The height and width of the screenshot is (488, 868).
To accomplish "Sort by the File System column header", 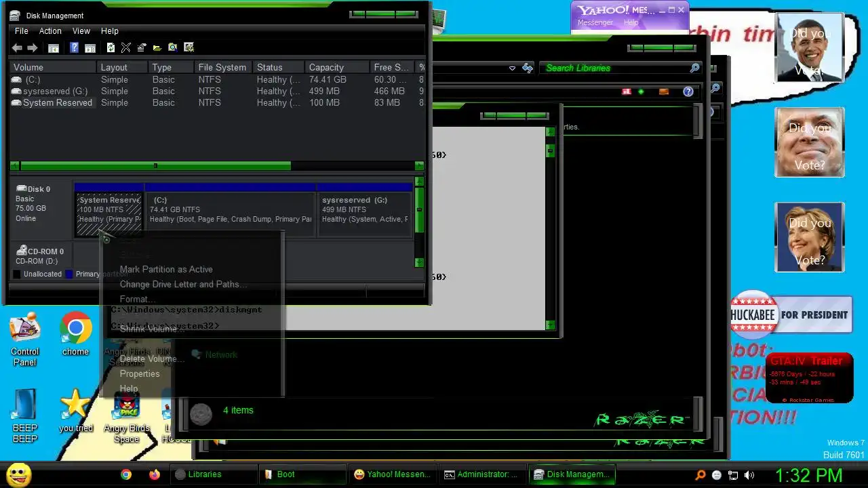I will (x=222, y=67).
